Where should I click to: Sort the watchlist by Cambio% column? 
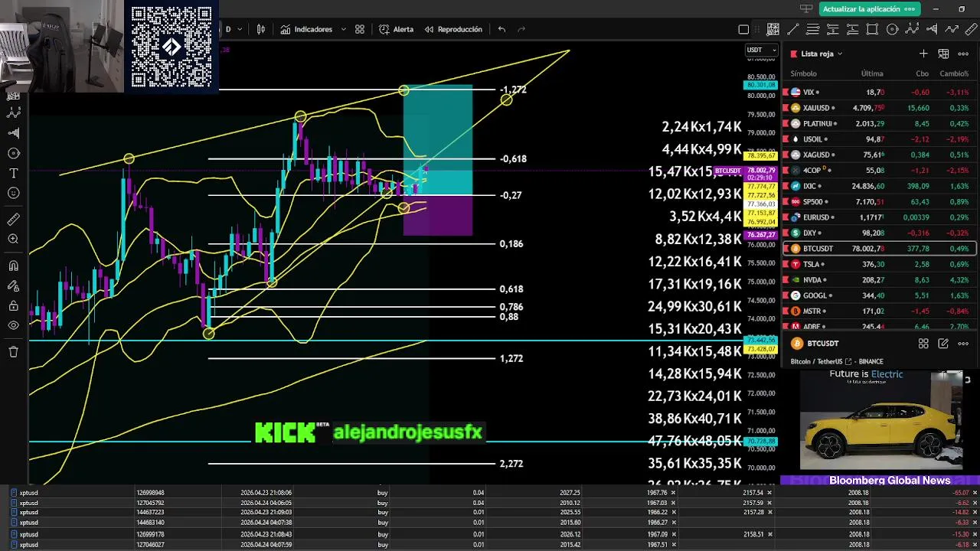click(954, 73)
